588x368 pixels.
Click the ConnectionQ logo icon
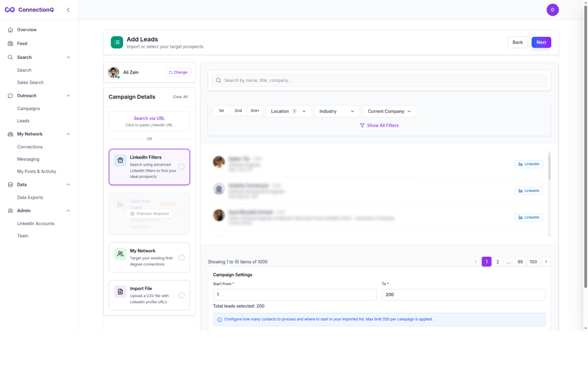pos(9,9)
